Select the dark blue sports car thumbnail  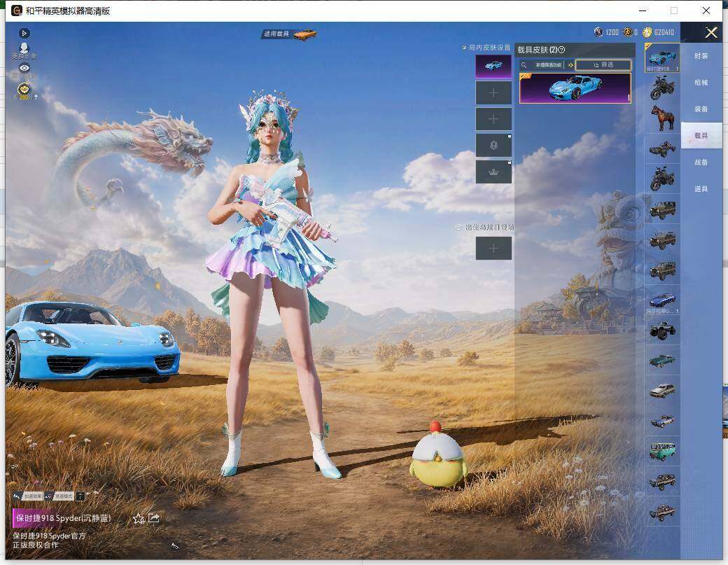click(662, 300)
